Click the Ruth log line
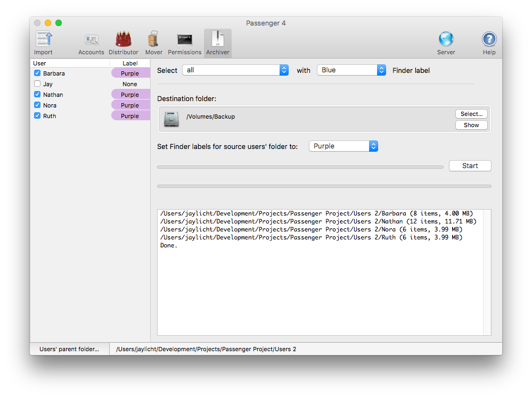Screen dimensions: 532x398 [x=311, y=237]
